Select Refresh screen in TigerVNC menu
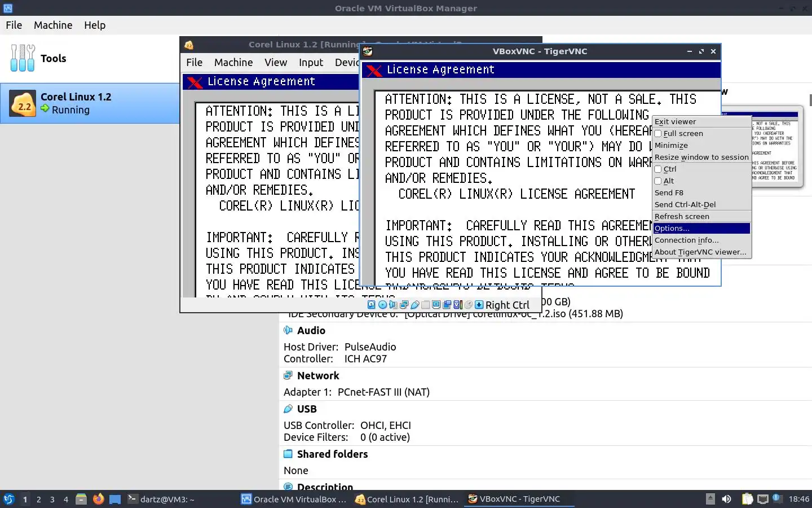Viewport: 812px width, 508px height. [701, 216]
